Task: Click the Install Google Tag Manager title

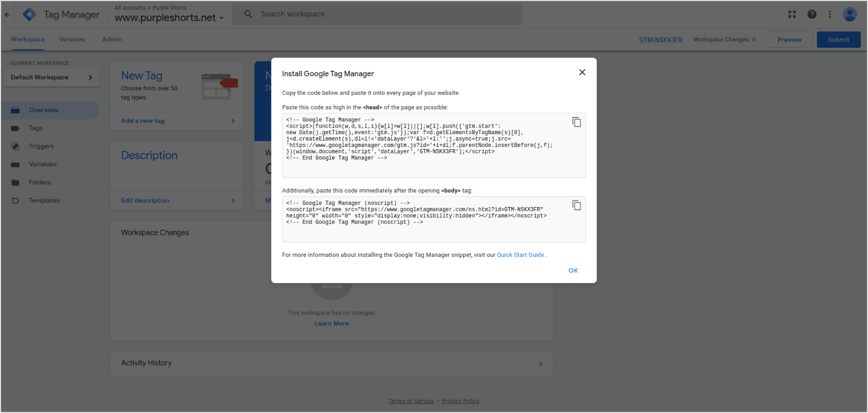Action: tap(328, 73)
